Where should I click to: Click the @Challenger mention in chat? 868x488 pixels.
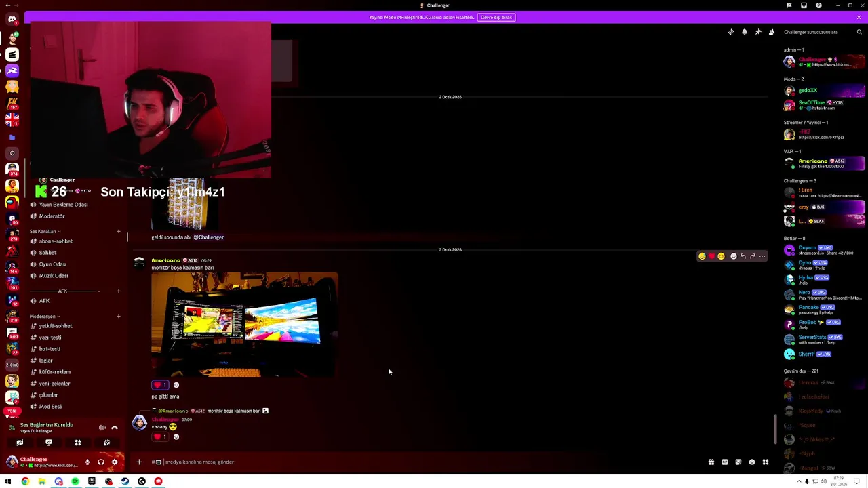[209, 237]
